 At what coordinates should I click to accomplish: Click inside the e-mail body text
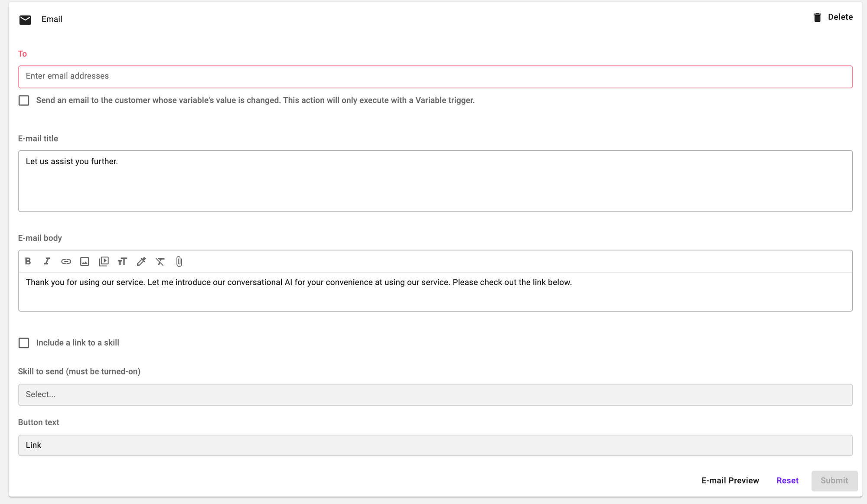pyautogui.click(x=435, y=291)
